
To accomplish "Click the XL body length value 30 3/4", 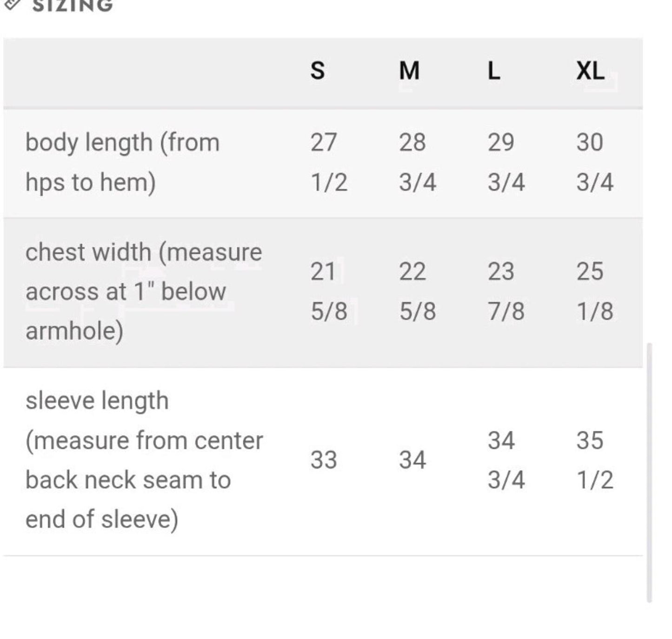I will click(x=595, y=162).
